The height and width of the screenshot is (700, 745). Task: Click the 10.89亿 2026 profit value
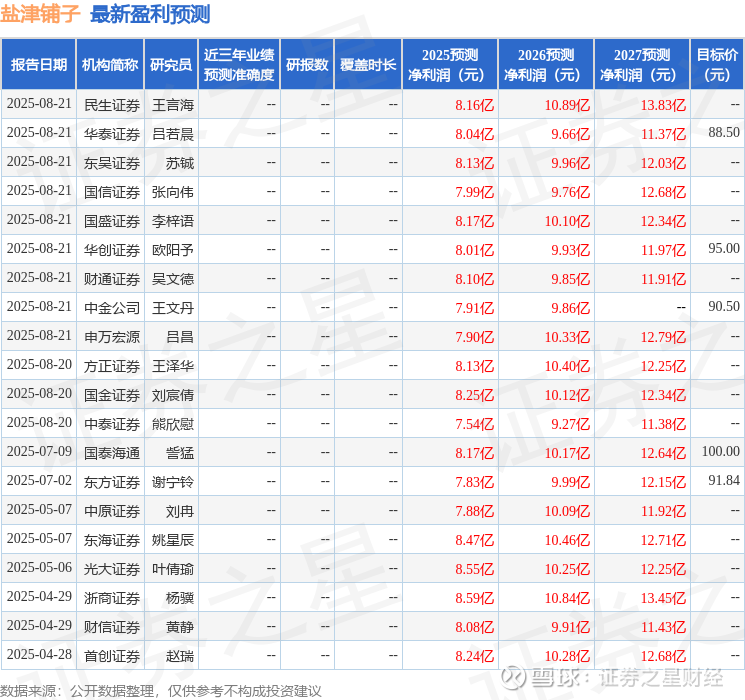coord(567,105)
